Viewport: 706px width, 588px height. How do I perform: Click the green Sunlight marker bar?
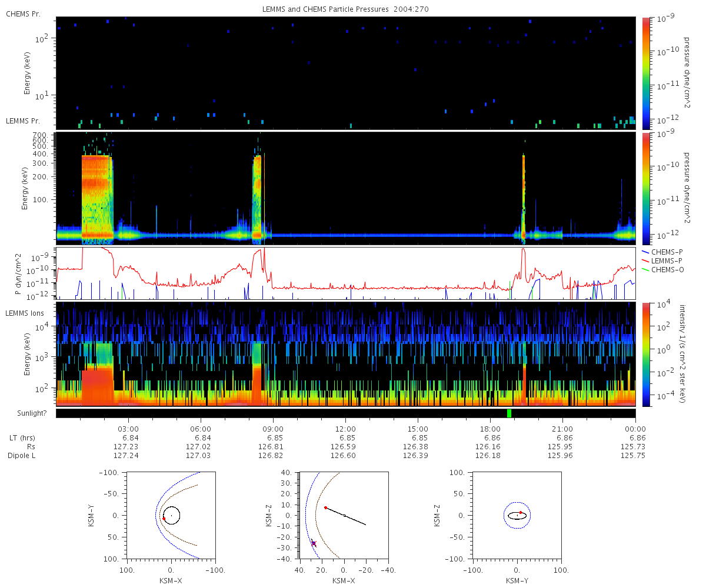(509, 413)
